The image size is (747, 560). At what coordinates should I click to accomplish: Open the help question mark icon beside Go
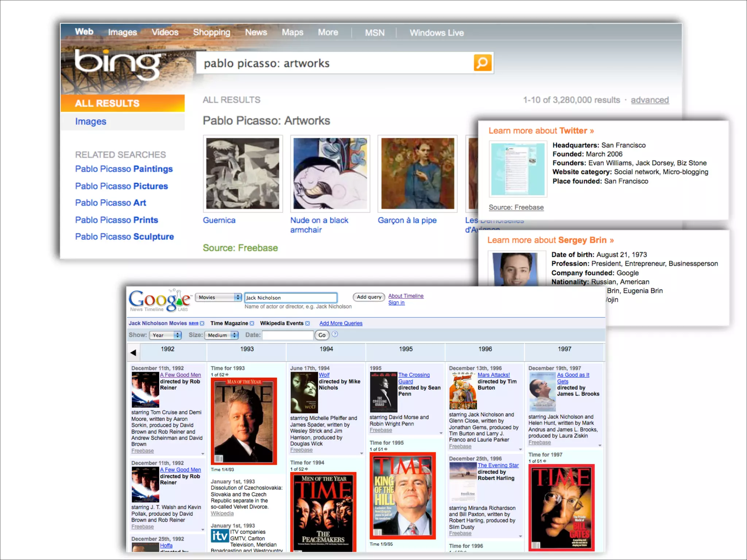(x=335, y=334)
